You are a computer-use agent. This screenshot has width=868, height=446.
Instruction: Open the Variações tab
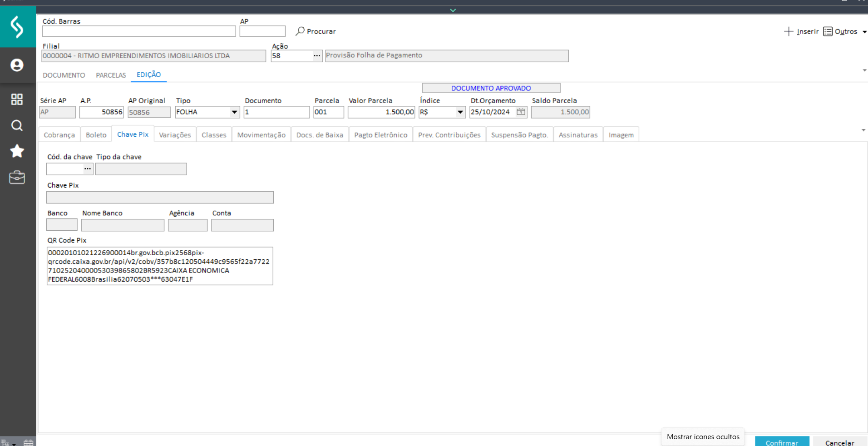point(175,135)
